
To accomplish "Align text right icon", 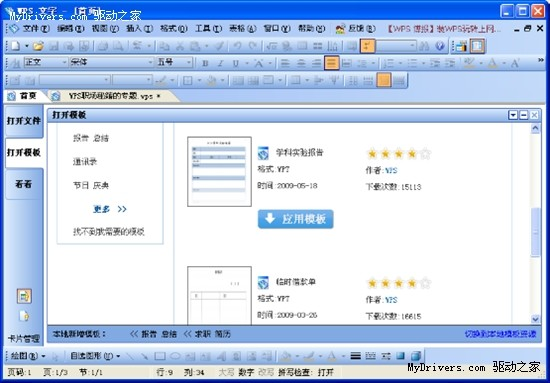I will [316, 63].
